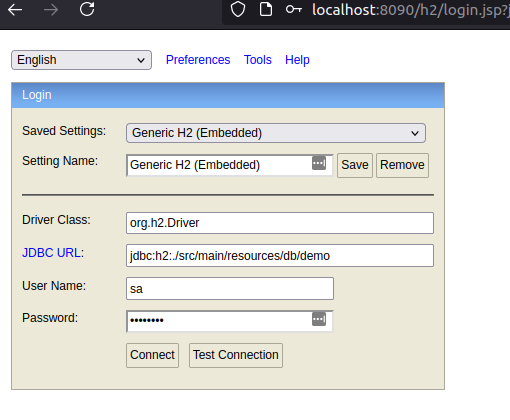Click the browser forward arrow
This screenshot has height=420, width=510.
point(51,10)
